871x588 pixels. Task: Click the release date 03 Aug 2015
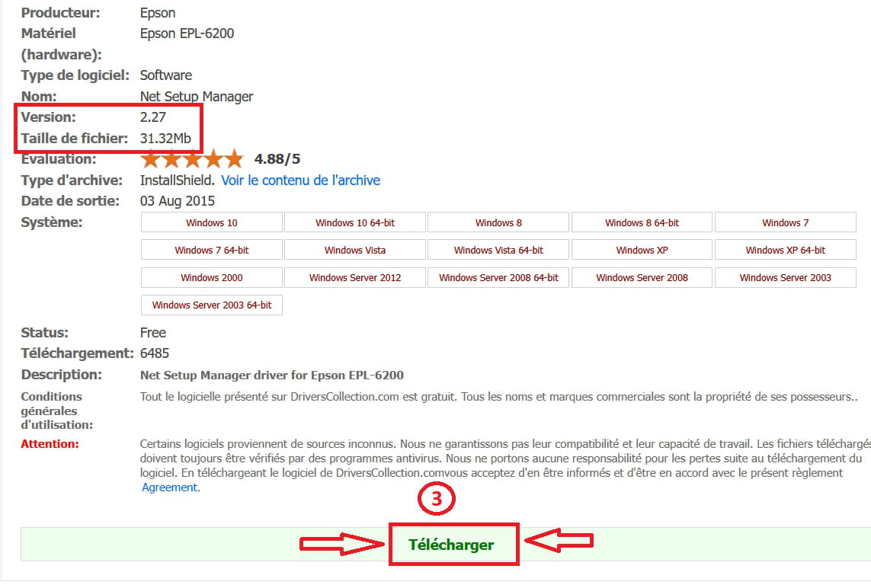(x=178, y=201)
